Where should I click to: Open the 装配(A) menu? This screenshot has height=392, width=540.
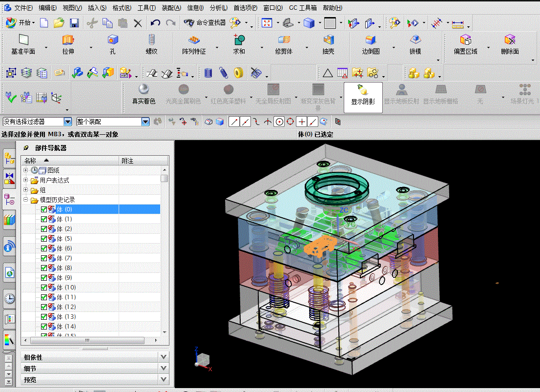(x=171, y=8)
